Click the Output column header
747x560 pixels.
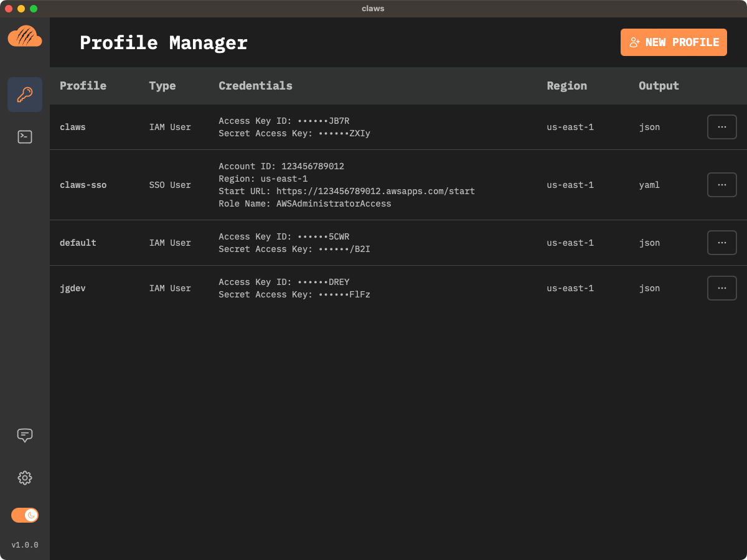(x=659, y=86)
